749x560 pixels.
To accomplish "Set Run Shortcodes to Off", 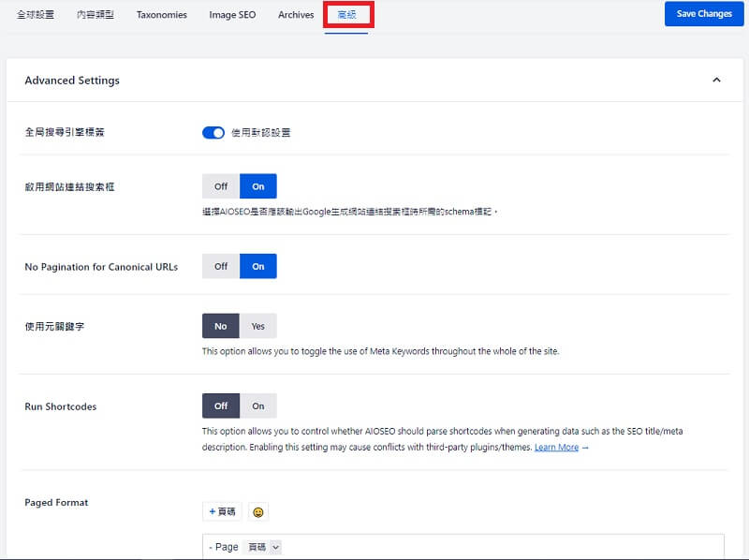I will tap(221, 405).
